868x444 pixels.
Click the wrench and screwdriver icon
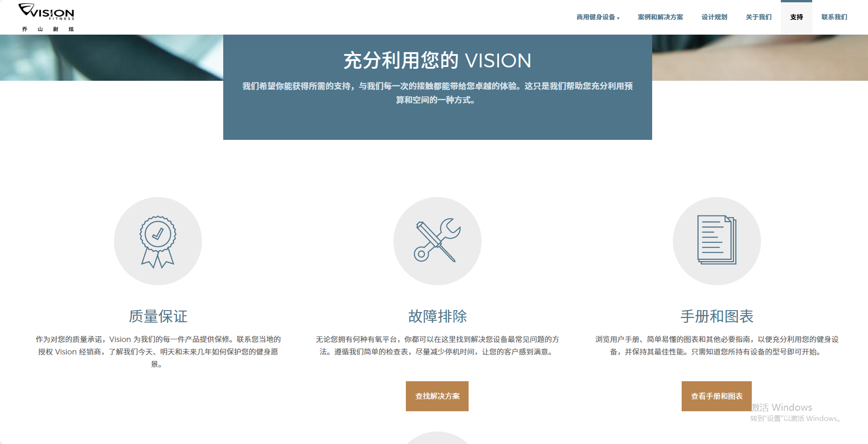point(437,241)
